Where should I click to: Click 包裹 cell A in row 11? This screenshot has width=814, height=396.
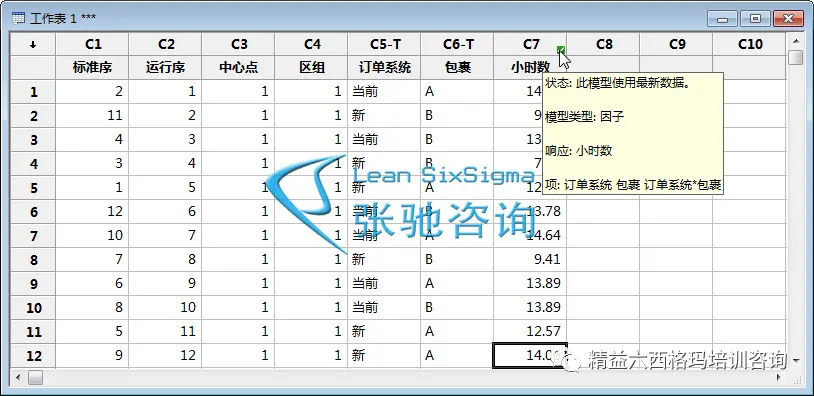(x=458, y=332)
